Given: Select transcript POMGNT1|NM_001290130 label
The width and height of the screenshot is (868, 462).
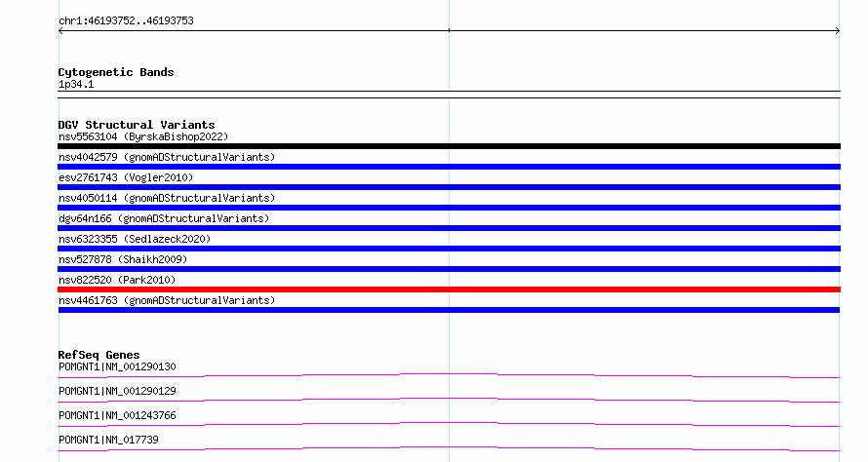Looking at the screenshot, I should click(x=117, y=366).
